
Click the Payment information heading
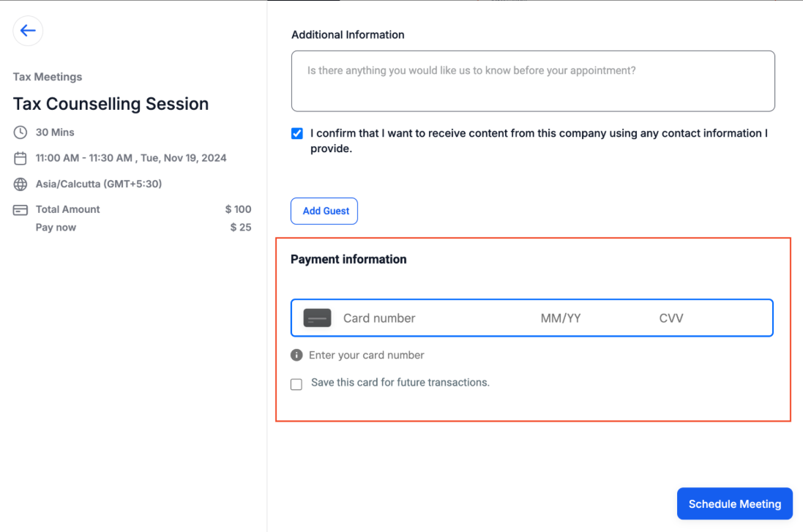tap(348, 259)
